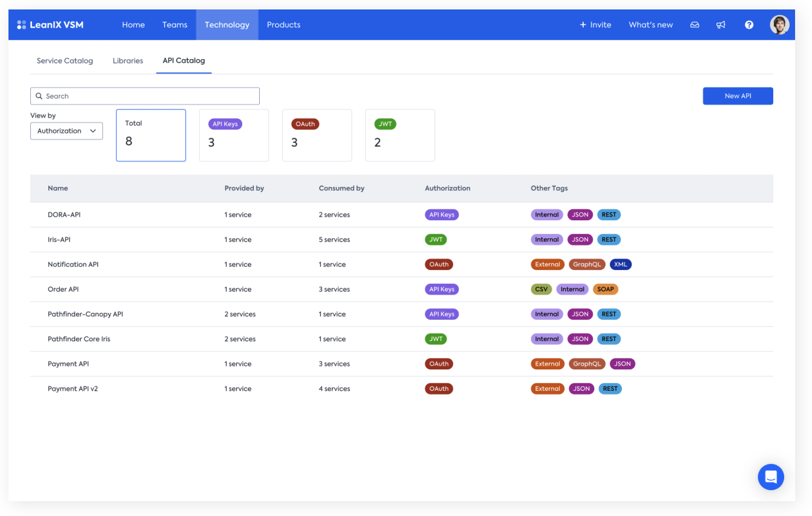Click 2 services provided by Pathfinder-Canopy API

click(x=240, y=314)
